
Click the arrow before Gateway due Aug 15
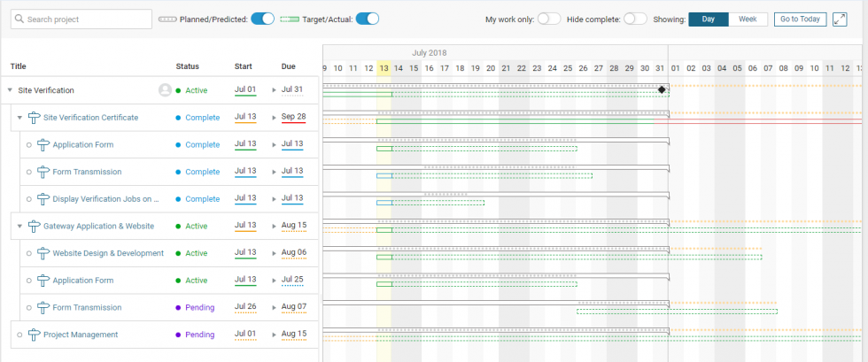tap(274, 226)
